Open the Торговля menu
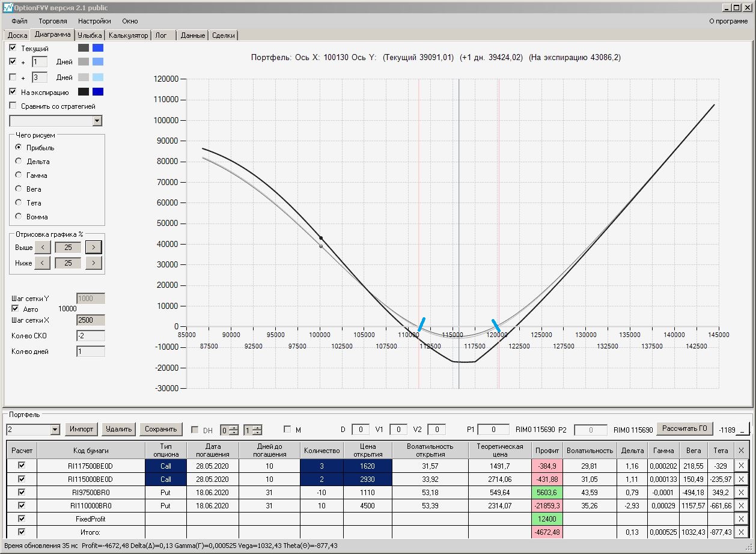 pyautogui.click(x=52, y=21)
